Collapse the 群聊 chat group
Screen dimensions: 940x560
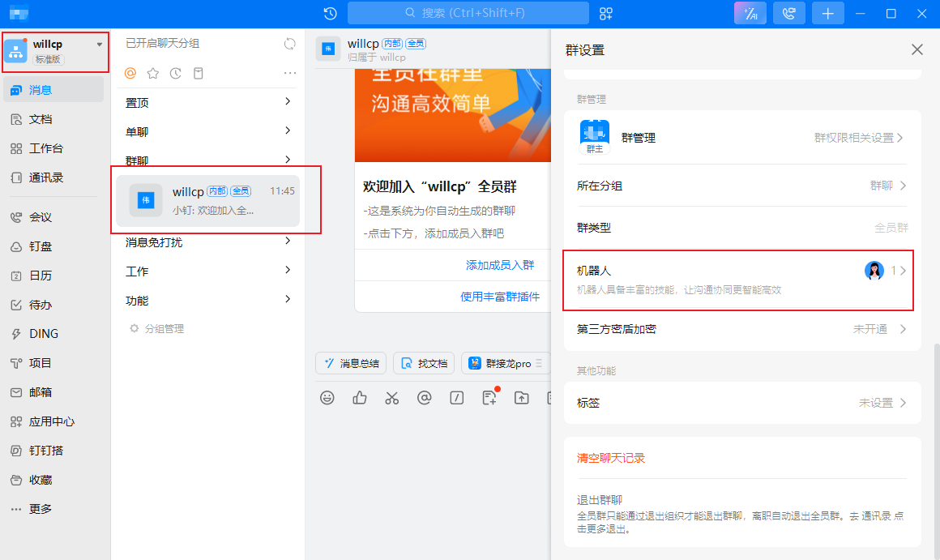[208, 160]
